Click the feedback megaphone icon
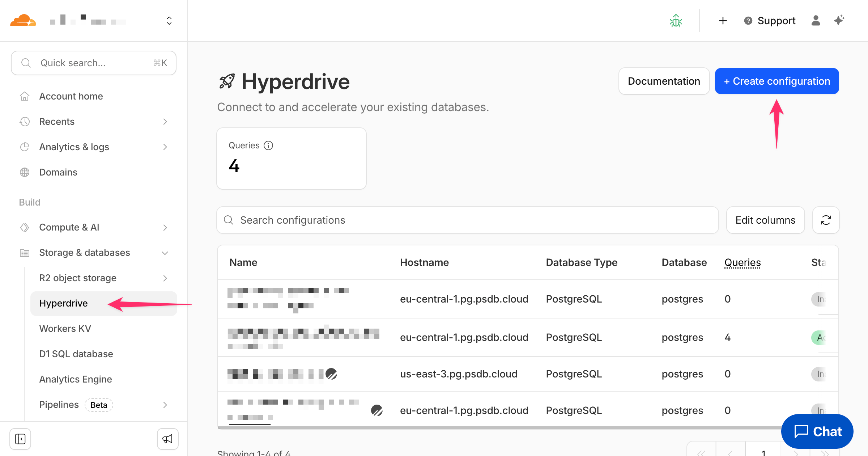 click(167, 439)
